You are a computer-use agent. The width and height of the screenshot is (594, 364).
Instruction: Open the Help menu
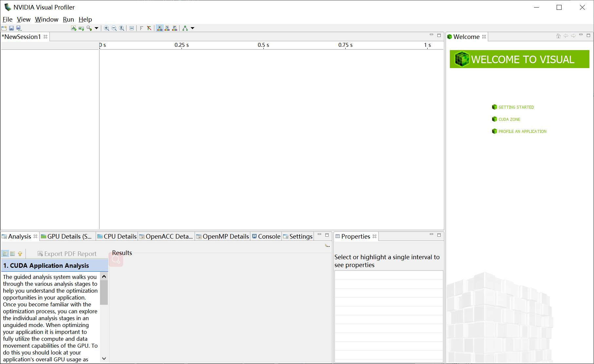pos(85,19)
